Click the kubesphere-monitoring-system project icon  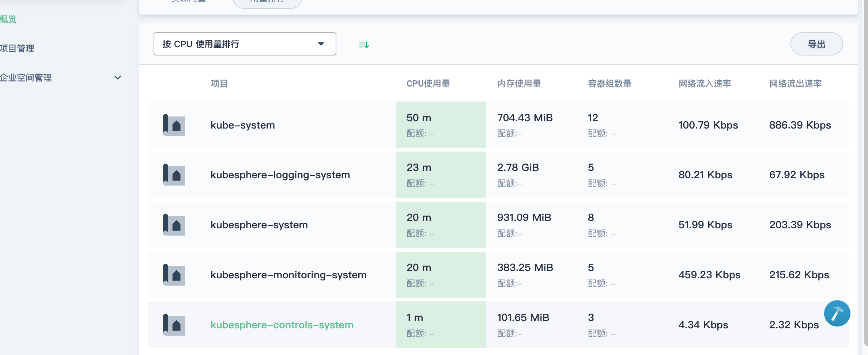(x=174, y=275)
